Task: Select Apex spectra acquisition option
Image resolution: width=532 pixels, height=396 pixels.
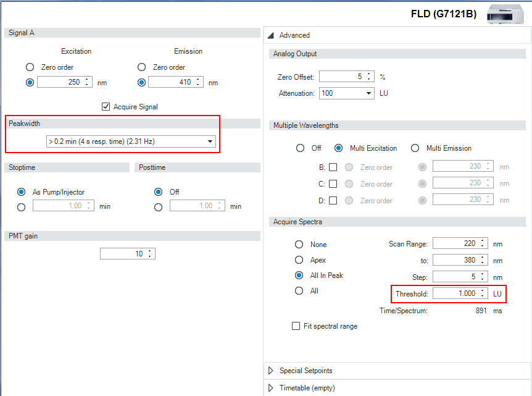Action: [x=299, y=260]
